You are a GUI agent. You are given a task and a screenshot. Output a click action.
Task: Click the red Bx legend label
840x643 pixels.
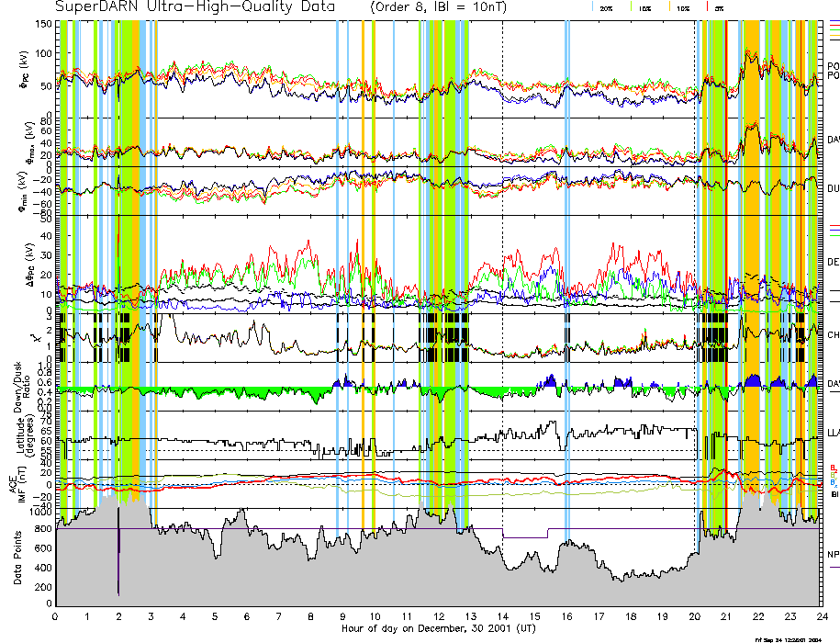pyautogui.click(x=833, y=467)
